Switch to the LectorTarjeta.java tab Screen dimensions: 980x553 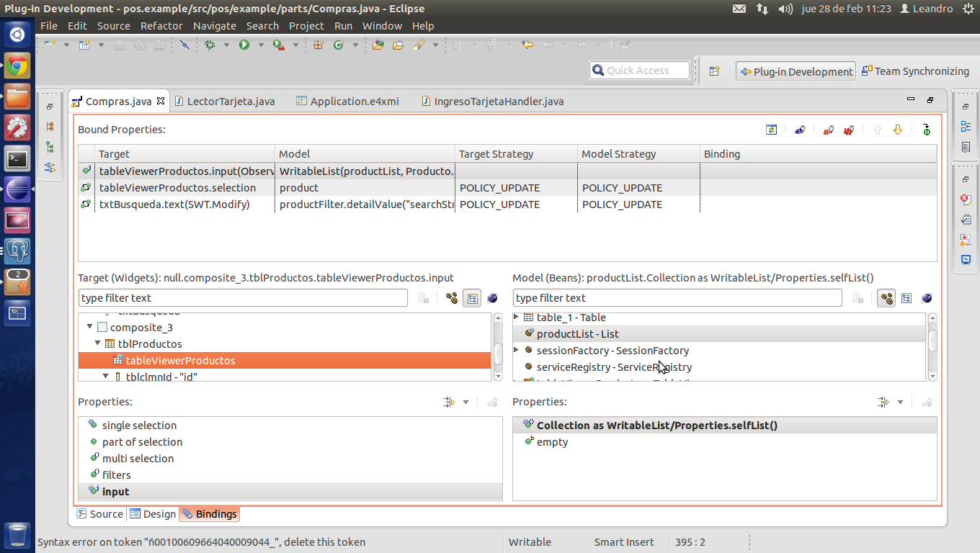229,102
